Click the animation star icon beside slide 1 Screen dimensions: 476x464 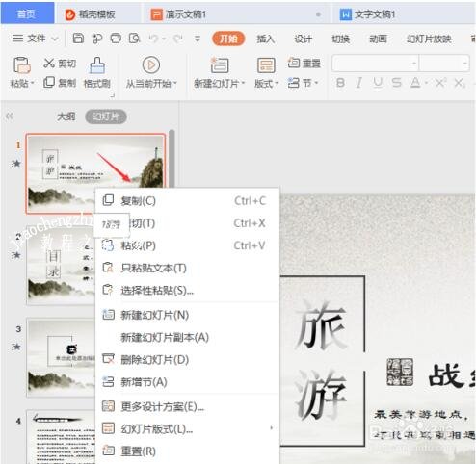point(16,164)
